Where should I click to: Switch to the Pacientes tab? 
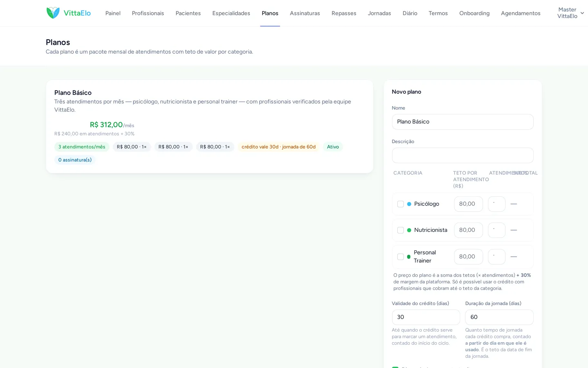[x=188, y=13]
